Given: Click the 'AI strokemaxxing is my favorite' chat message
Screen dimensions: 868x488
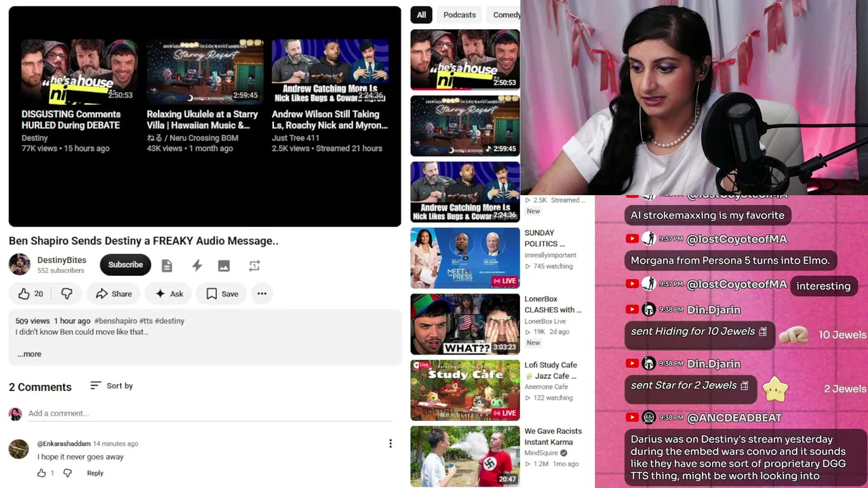Looking at the screenshot, I should click(x=707, y=216).
